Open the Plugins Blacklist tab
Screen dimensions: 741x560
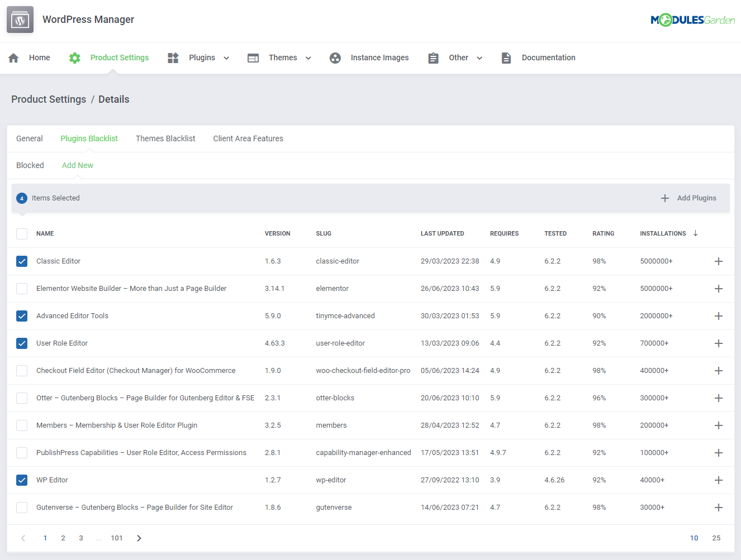pyautogui.click(x=89, y=138)
